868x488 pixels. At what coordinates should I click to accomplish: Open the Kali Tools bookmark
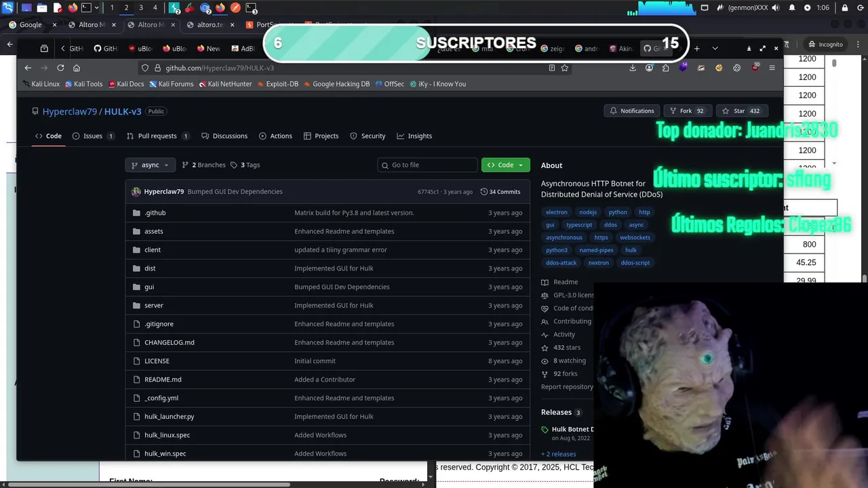coord(84,84)
